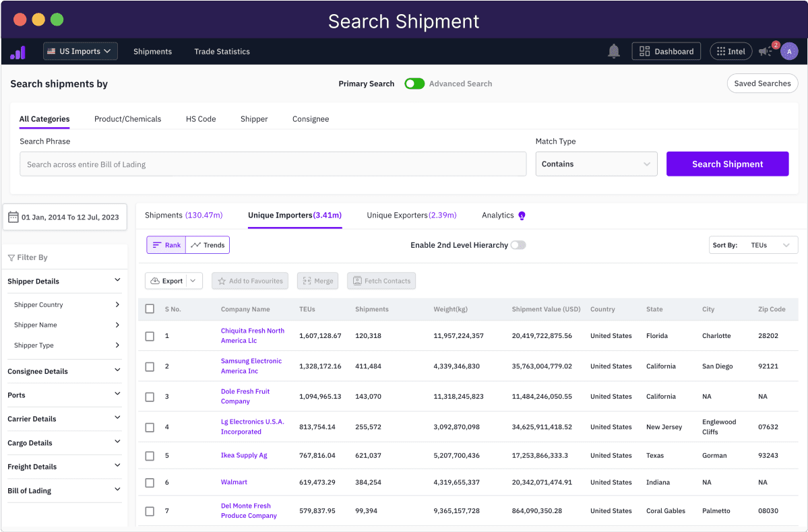Viewport: 808px width, 532px height.
Task: Open the Trade Statistics menu item
Action: click(x=222, y=51)
